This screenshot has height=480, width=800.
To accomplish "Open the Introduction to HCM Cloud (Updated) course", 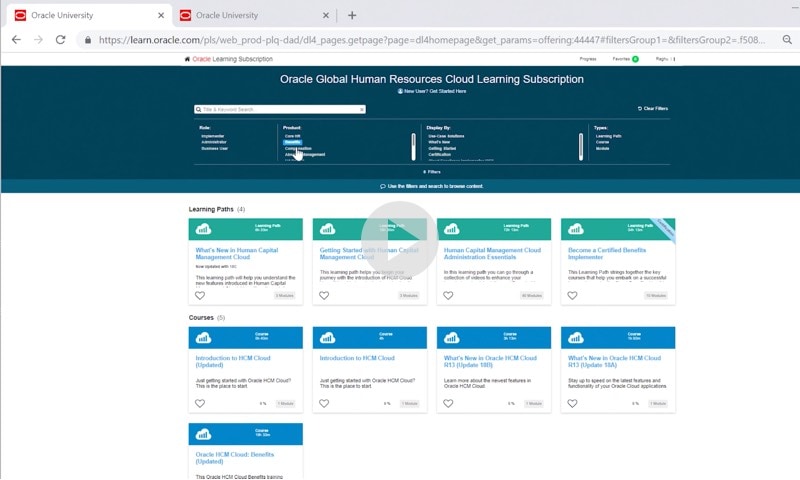I will [x=233, y=362].
